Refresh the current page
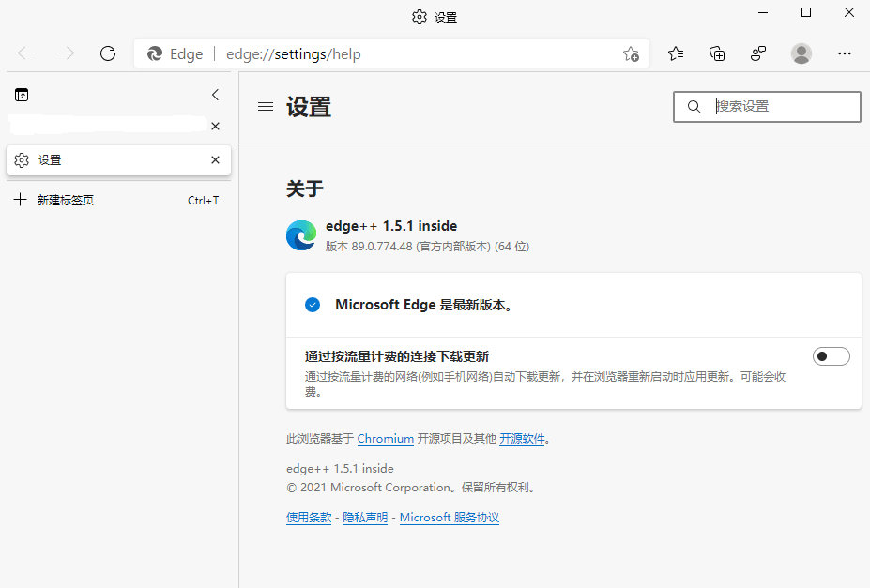 click(108, 53)
